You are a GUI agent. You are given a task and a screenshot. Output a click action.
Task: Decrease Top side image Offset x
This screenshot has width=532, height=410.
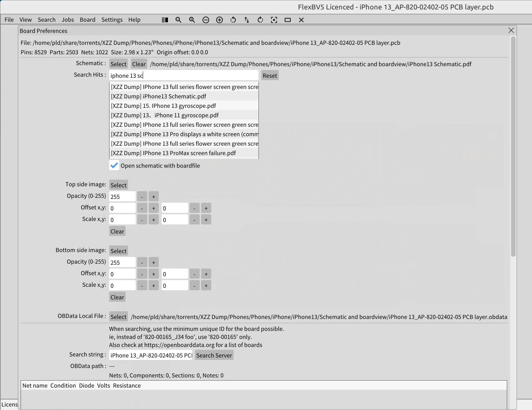142,208
